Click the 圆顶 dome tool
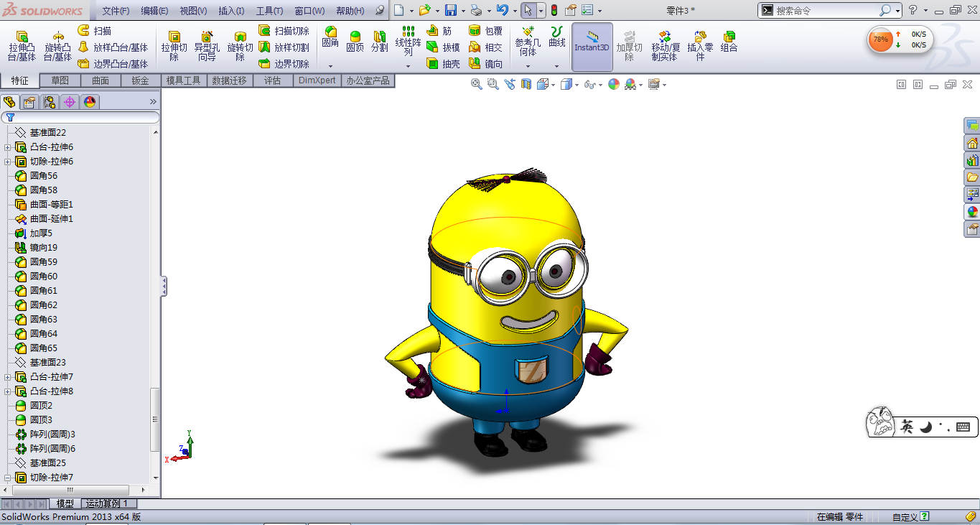 coord(355,41)
